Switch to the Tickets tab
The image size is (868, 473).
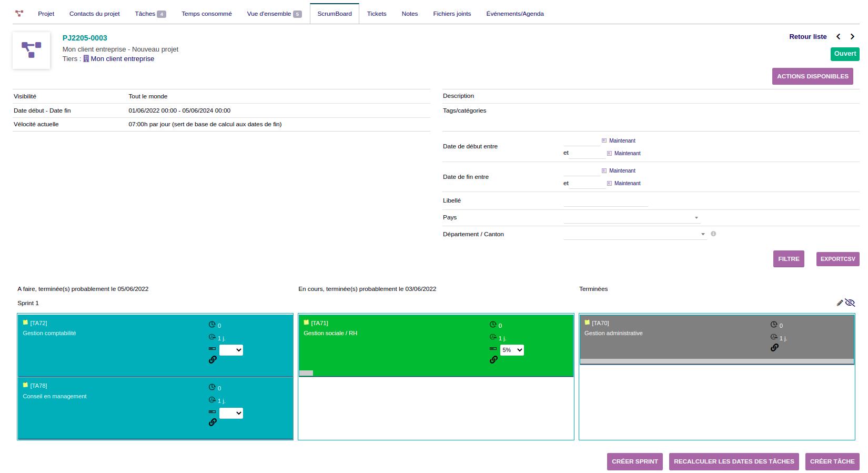(377, 14)
